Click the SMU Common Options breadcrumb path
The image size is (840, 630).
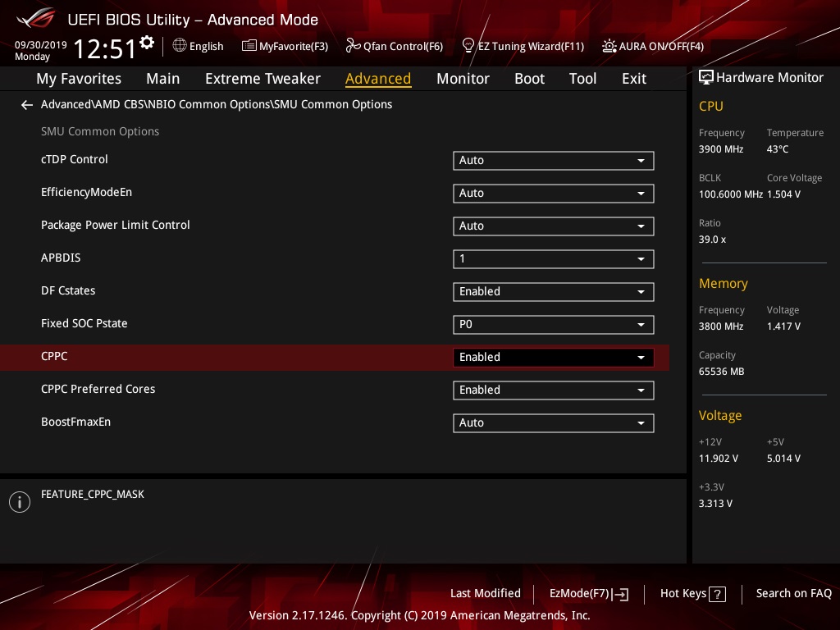[x=217, y=104]
